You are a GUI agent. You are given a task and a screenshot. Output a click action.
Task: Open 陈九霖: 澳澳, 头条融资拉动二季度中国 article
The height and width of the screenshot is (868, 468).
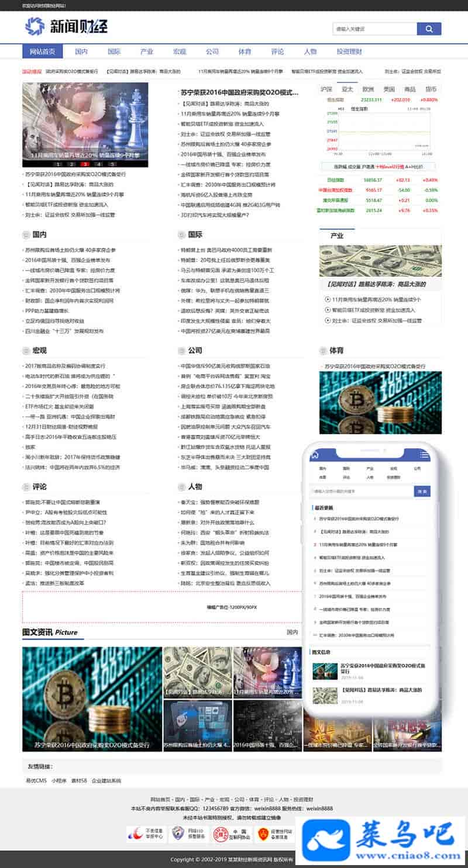click(x=225, y=468)
